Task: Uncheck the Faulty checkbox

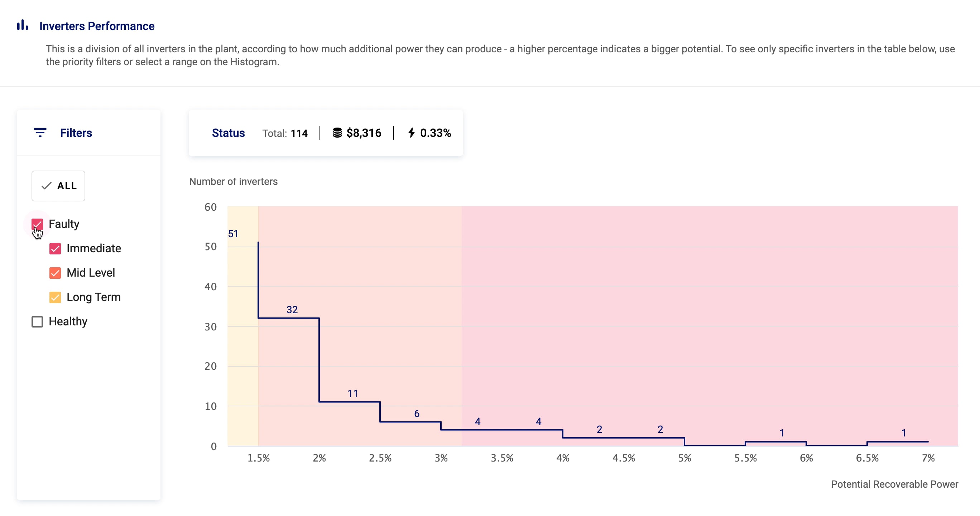Action: [37, 224]
